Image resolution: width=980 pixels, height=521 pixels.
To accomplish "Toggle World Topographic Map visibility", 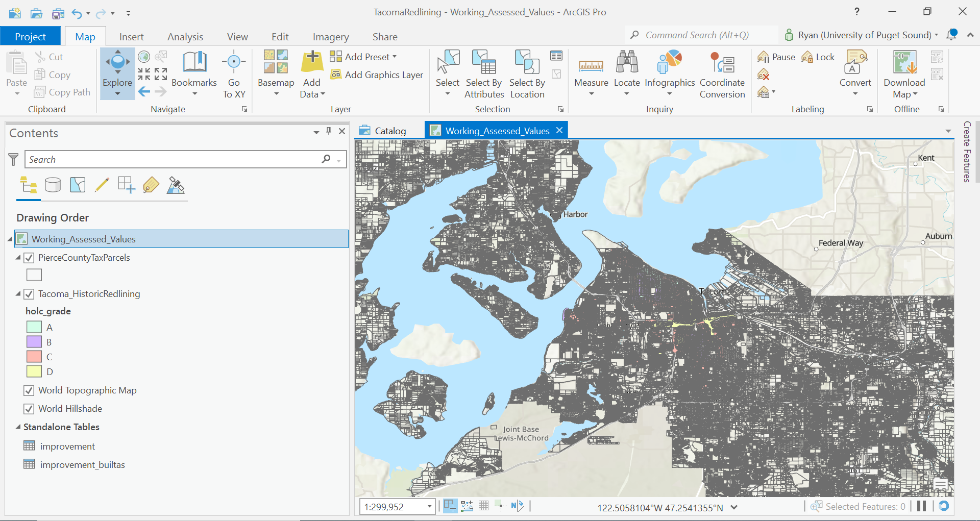I will pyautogui.click(x=29, y=390).
